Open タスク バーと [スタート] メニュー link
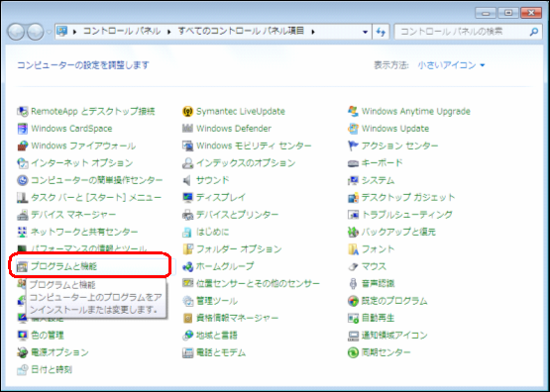Screen dimensions: 550x392 [x=96, y=198]
